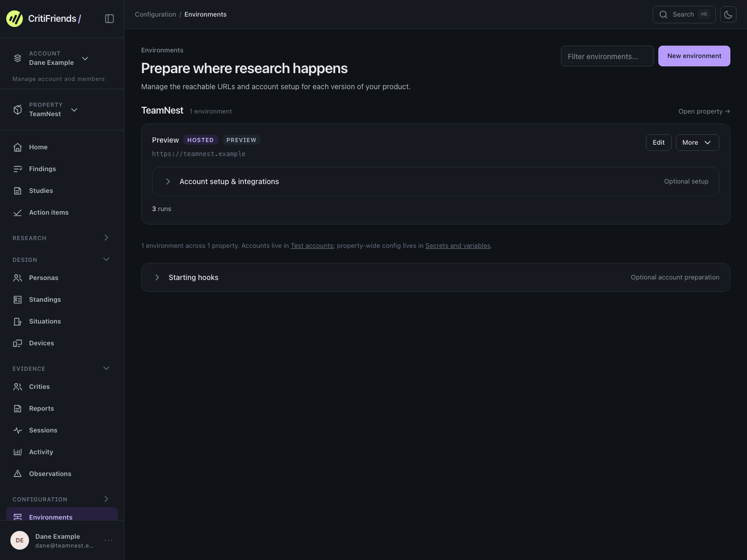Click the Crities people icon
Image resolution: width=747 pixels, height=560 pixels.
point(18,387)
